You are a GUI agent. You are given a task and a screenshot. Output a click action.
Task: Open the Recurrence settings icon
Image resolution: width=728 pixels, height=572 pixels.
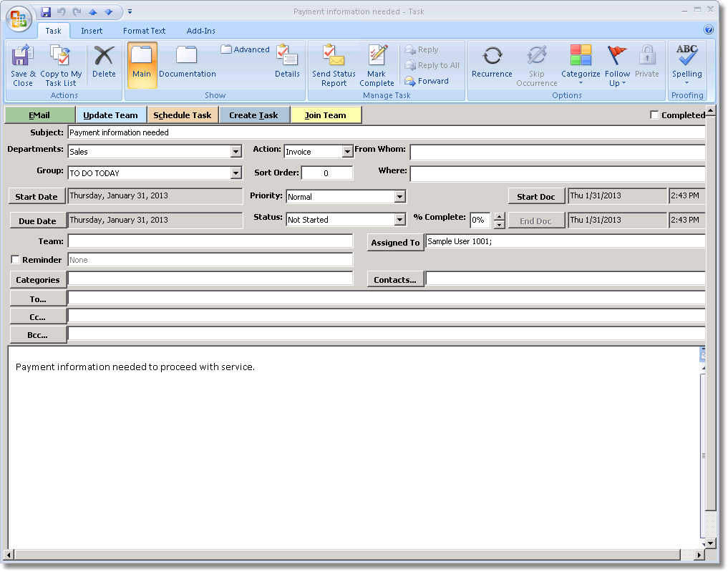click(492, 56)
